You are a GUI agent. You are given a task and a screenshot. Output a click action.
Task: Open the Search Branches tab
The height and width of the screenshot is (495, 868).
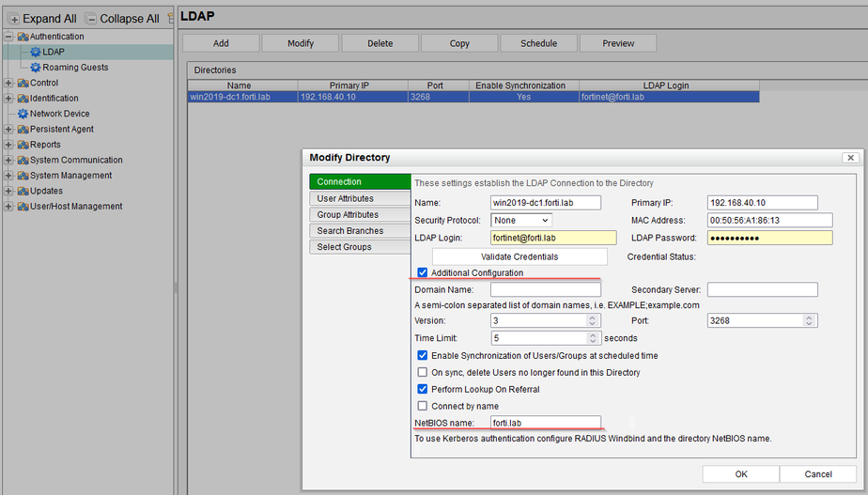coord(360,230)
